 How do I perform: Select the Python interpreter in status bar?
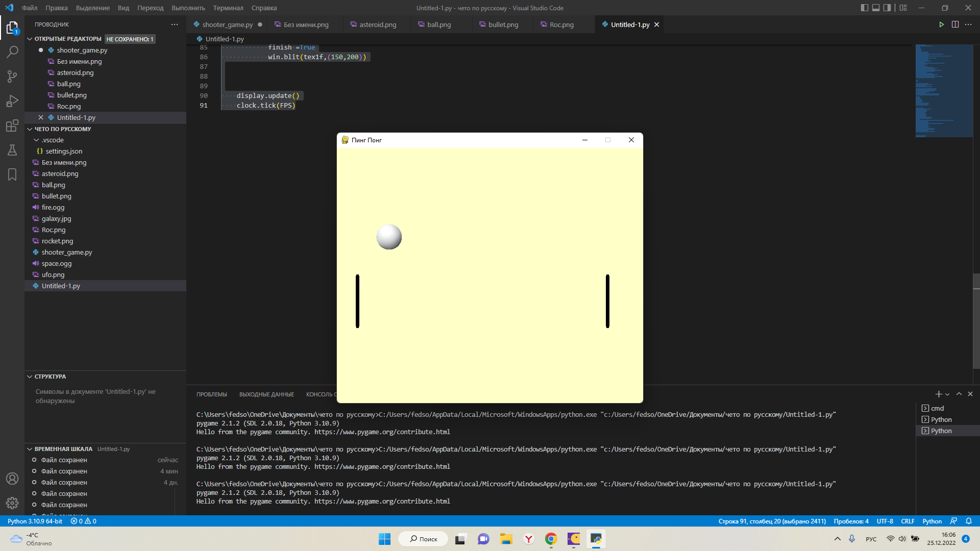point(35,521)
